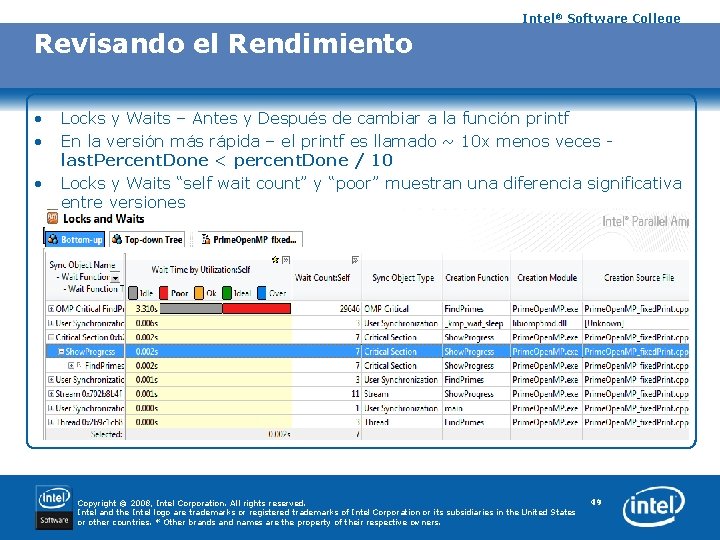Sort by the Creation Function column header
Screen dimensions: 720x540
coord(477,277)
